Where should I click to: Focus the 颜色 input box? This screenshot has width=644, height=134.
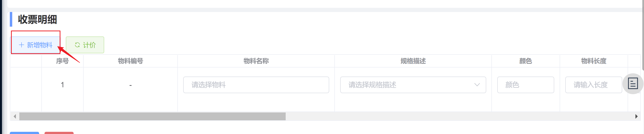(526, 85)
